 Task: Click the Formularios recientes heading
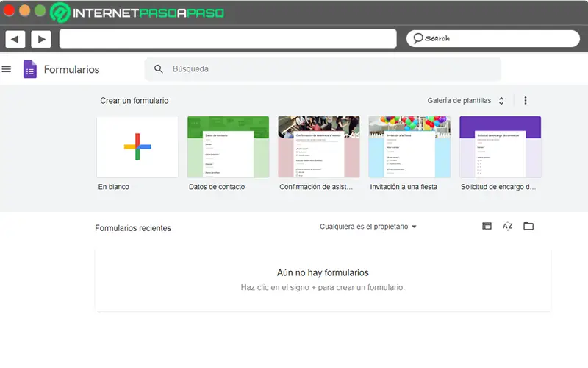point(133,228)
